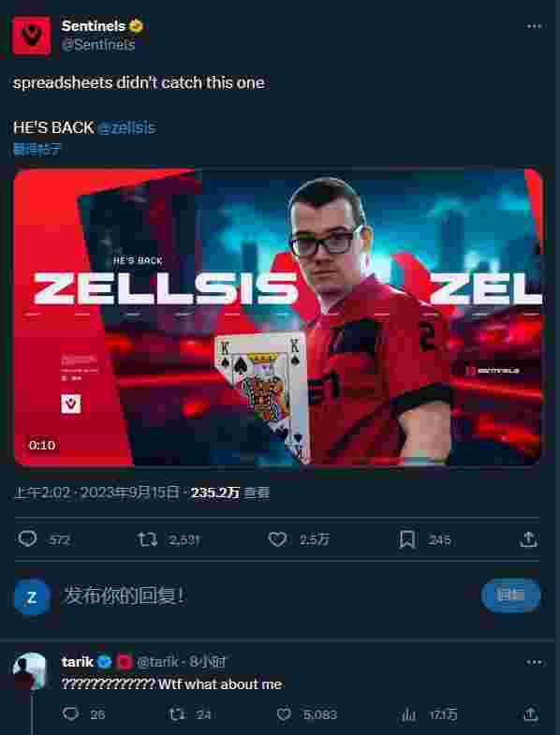Screen dimensions: 560x735
Task: Click the reply icon on Sentinels' post
Action: [27, 539]
